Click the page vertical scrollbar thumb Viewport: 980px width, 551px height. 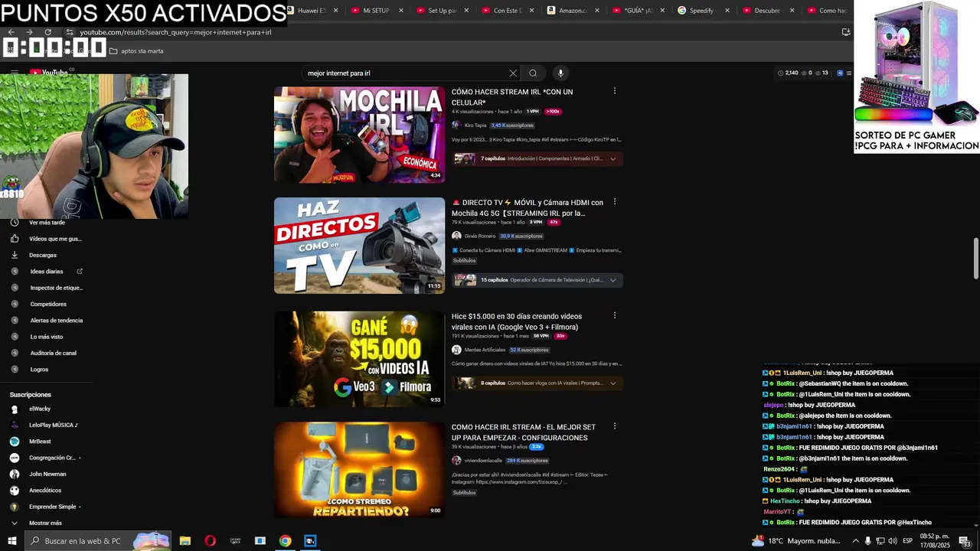pyautogui.click(x=976, y=259)
